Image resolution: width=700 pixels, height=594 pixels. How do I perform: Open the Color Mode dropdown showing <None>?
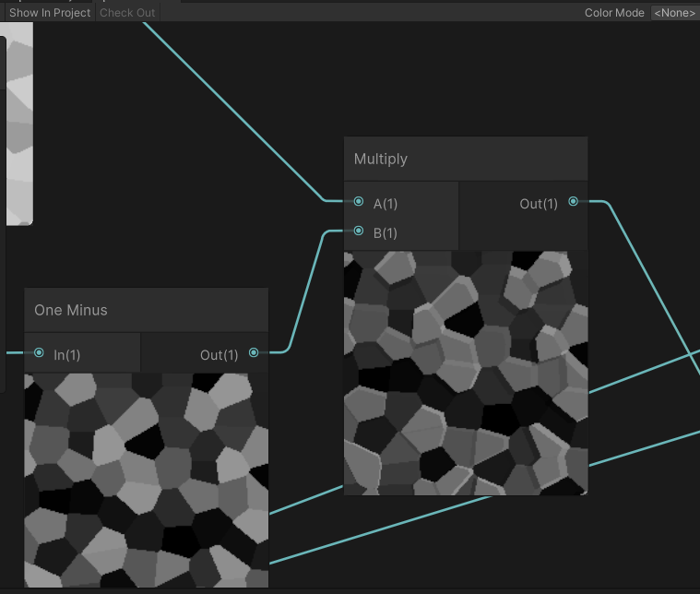[674, 13]
